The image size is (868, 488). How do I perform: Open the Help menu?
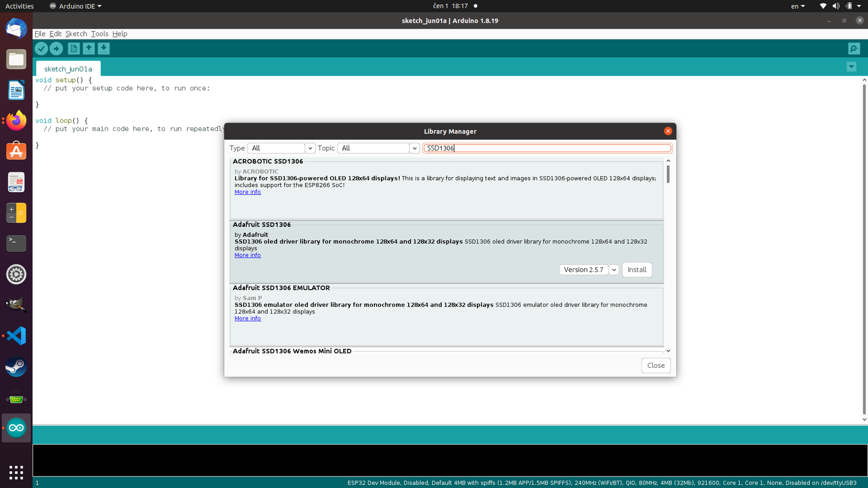(120, 34)
